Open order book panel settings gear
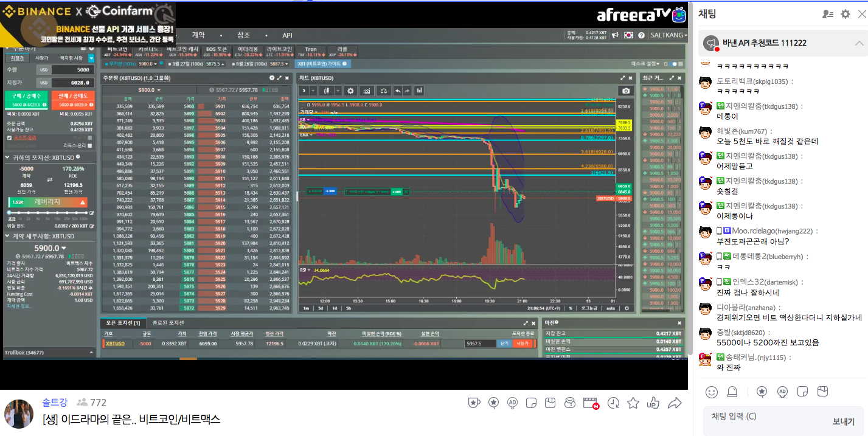 (272, 78)
